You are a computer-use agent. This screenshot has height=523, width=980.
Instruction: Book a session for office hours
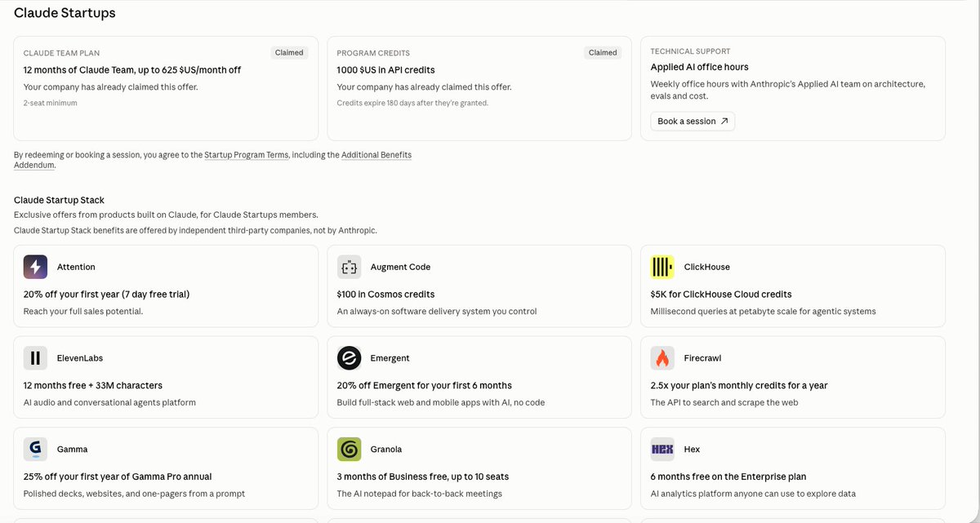[693, 122]
